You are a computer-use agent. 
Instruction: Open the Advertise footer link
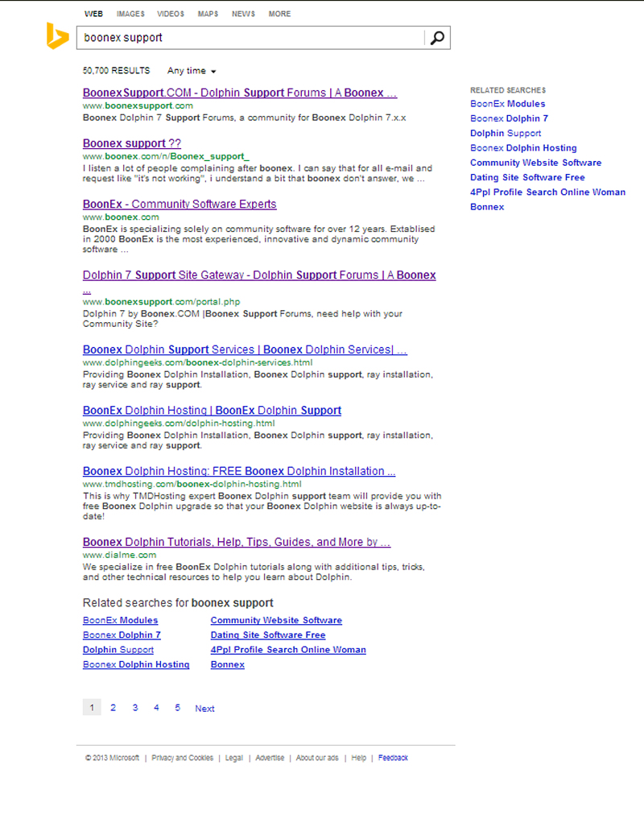pos(270,758)
